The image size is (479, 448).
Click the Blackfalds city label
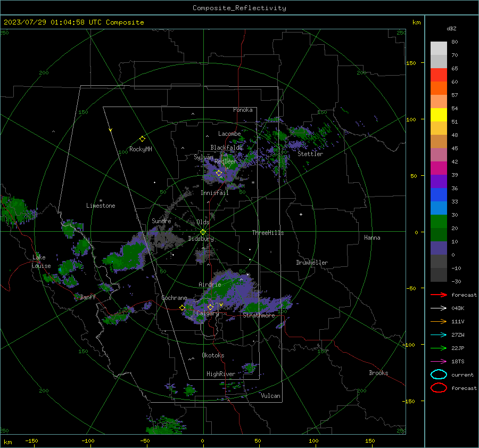coord(226,148)
